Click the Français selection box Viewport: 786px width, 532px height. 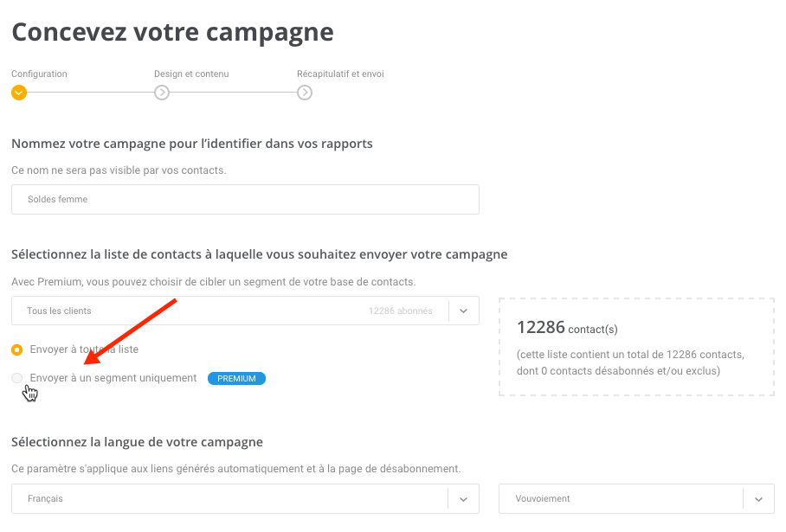245,499
